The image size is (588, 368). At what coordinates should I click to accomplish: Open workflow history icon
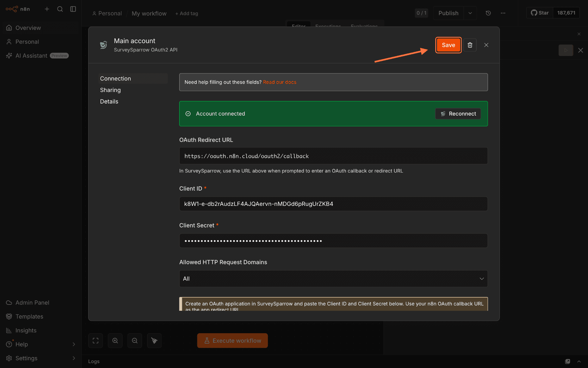point(488,13)
